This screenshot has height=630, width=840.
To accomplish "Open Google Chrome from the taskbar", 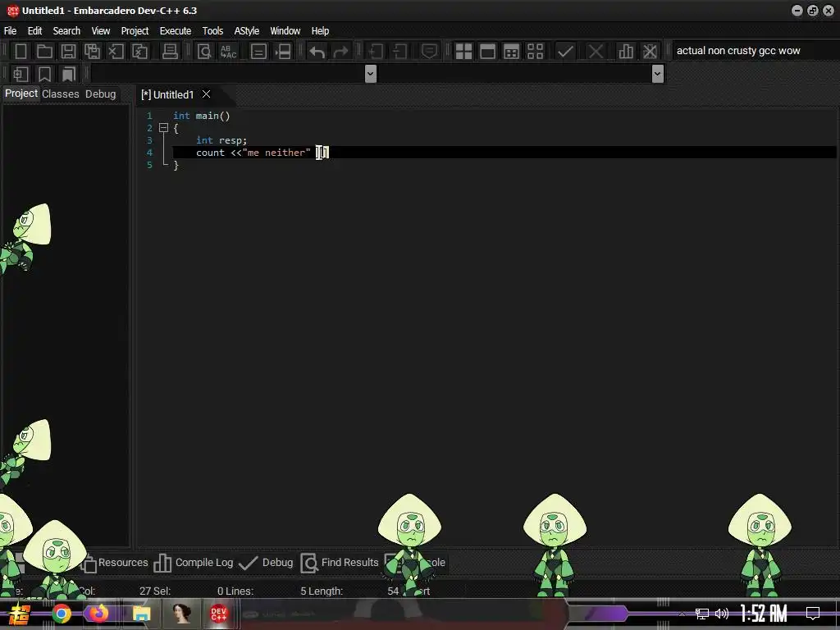I will click(62, 614).
